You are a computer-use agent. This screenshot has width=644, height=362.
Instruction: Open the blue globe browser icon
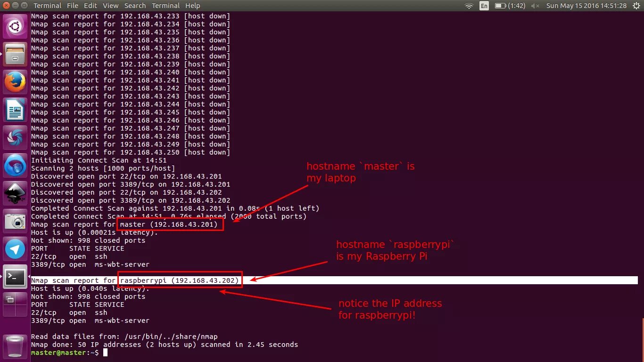pyautogui.click(x=15, y=165)
